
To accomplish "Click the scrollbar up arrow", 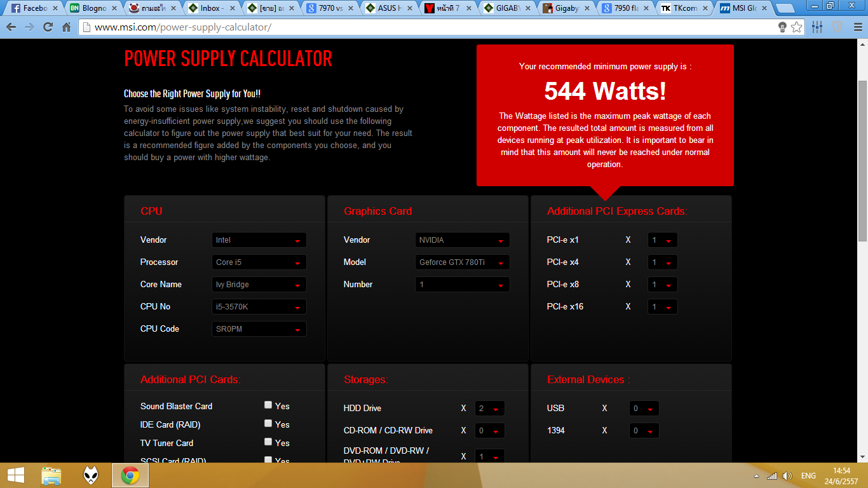I will coord(862,43).
